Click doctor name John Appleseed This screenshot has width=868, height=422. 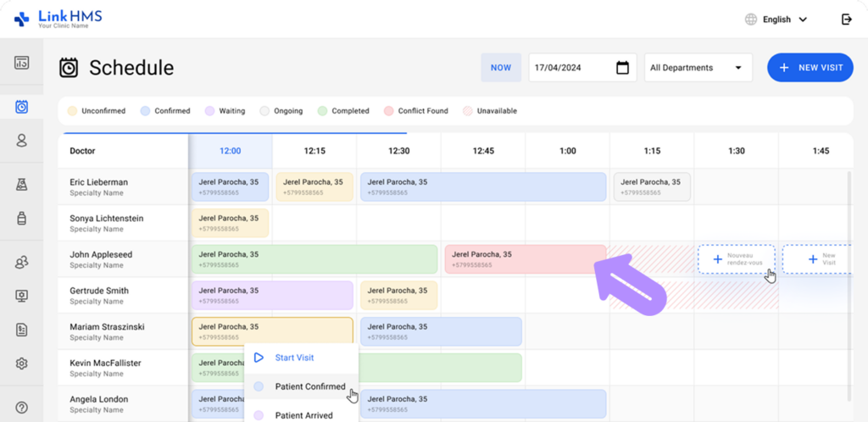101,255
